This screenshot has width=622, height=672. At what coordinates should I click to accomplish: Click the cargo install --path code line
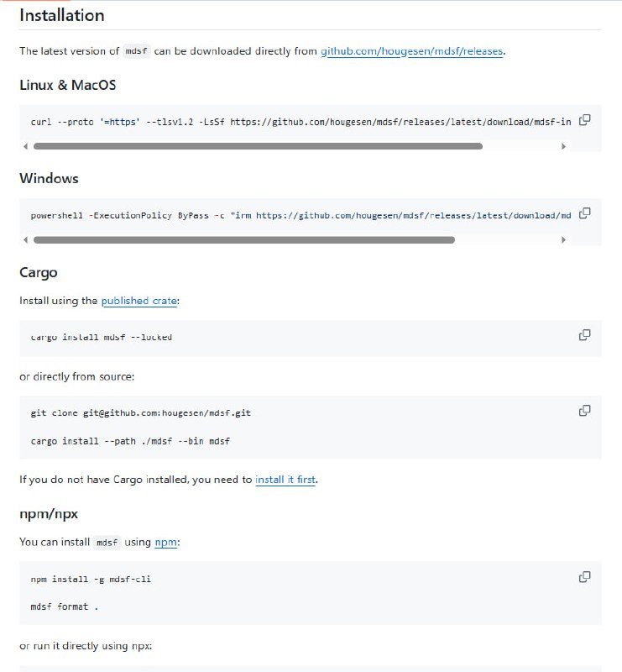click(x=130, y=441)
